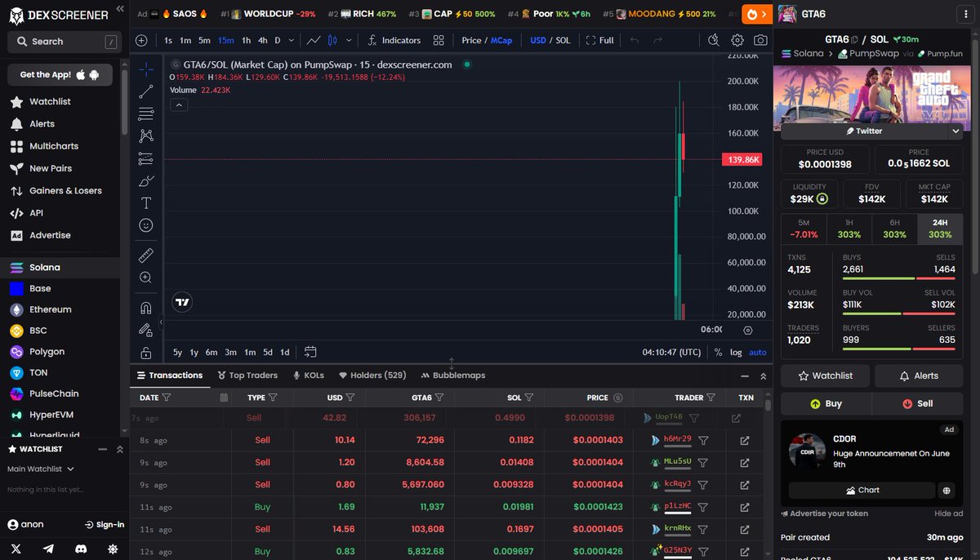Open the Telegram footer icon

[48, 549]
